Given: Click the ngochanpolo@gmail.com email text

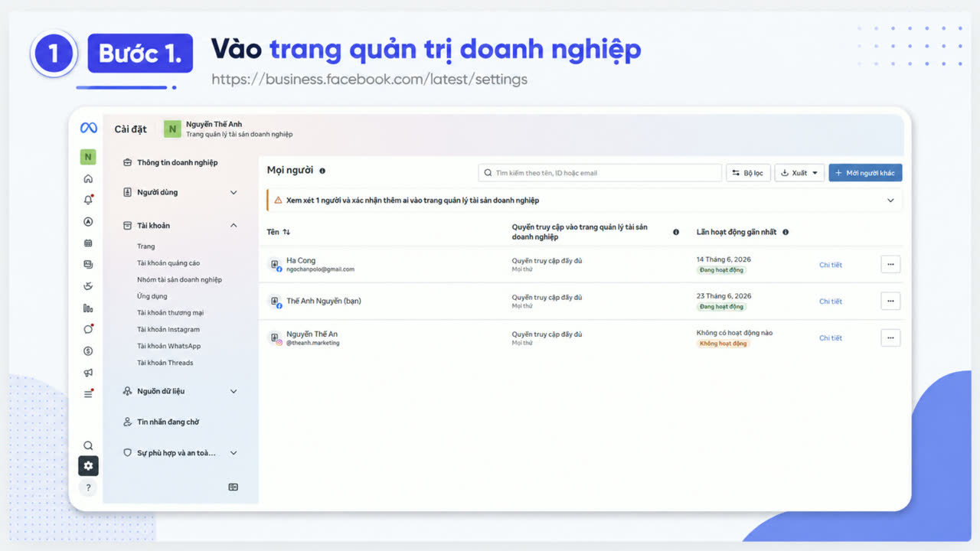Looking at the screenshot, I should (320, 269).
